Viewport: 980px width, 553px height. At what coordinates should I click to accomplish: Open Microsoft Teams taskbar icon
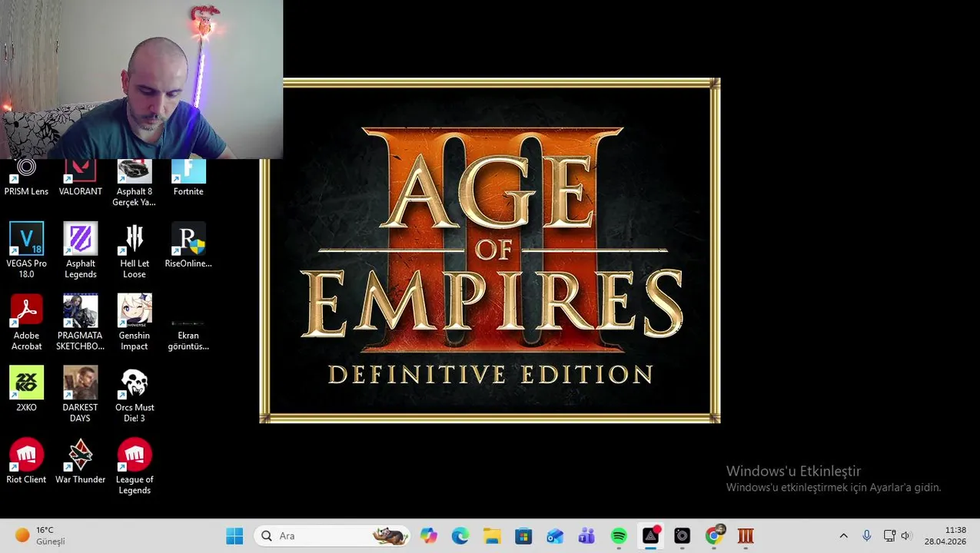tap(586, 536)
